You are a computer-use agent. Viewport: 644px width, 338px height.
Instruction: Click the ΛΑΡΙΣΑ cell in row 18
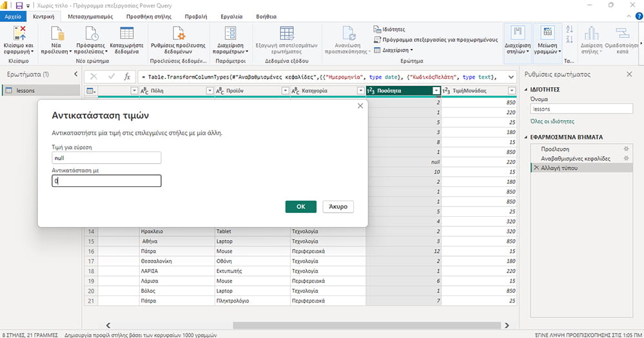[x=177, y=271]
